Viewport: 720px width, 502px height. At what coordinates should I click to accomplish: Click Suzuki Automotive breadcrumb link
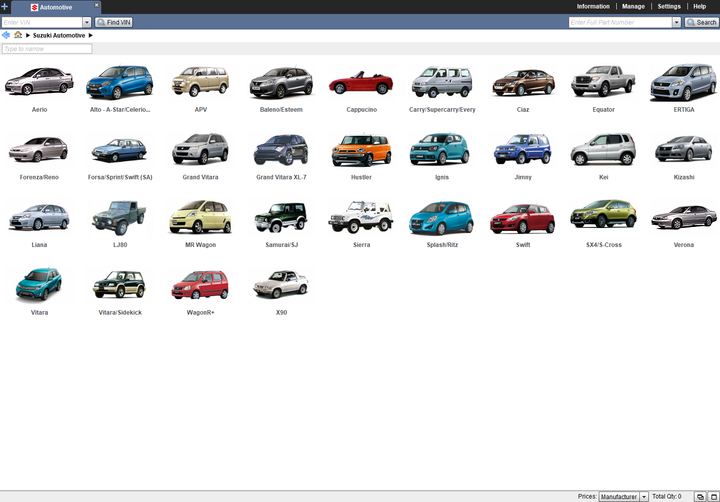[59, 35]
